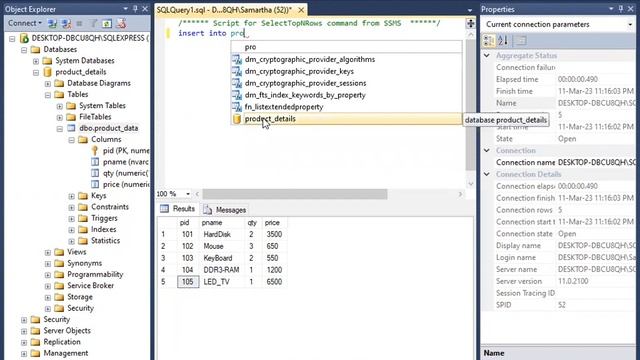Click the Keys folder icon

[x=83, y=196]
